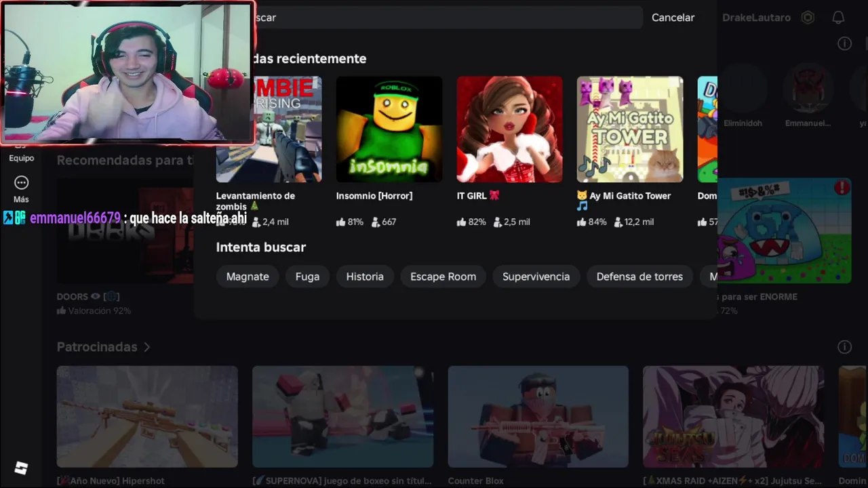
Task: Click the info icon below notifications
Action: [844, 43]
